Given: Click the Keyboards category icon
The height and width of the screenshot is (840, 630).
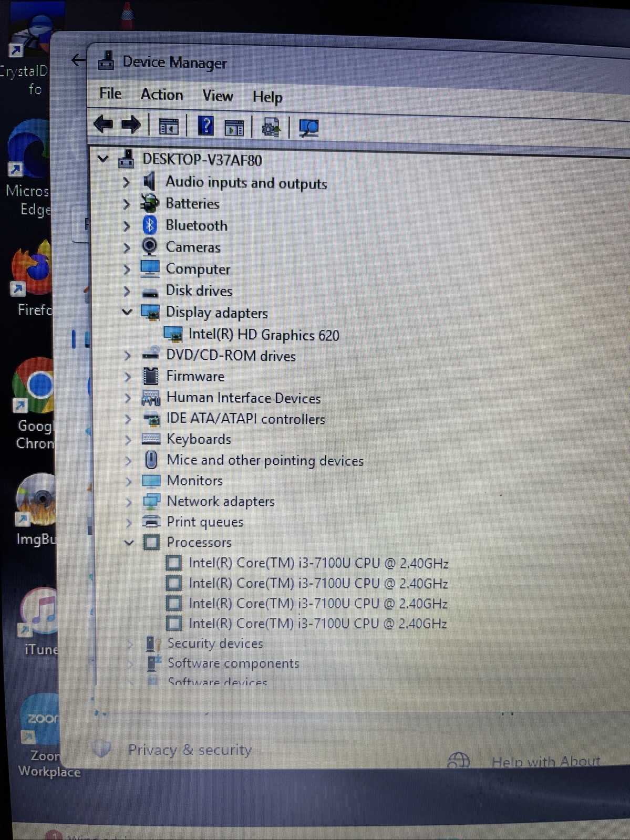Looking at the screenshot, I should click(151, 439).
